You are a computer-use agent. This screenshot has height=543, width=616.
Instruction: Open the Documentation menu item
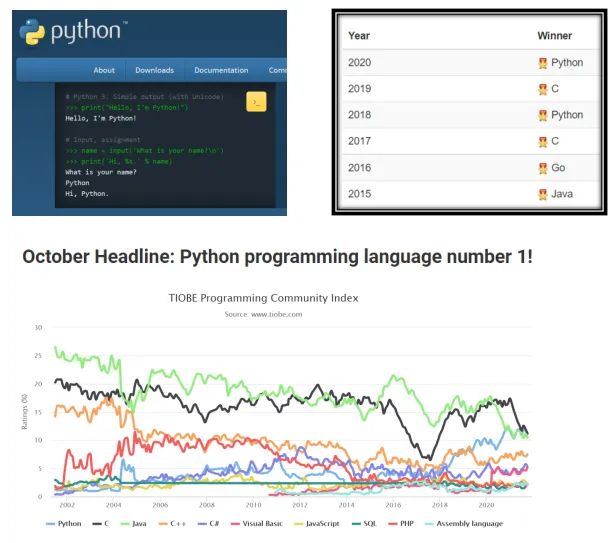[x=221, y=70]
